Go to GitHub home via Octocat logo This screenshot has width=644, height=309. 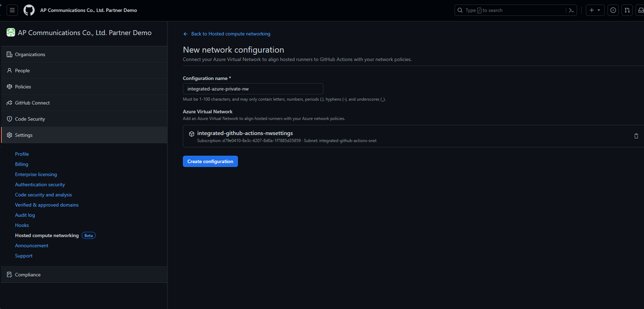29,10
